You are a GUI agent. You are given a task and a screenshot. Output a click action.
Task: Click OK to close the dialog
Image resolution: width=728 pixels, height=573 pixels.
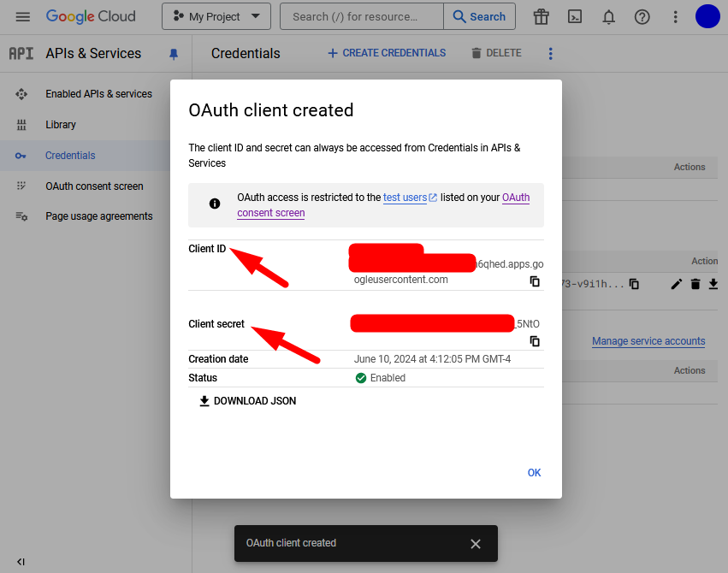pos(535,473)
